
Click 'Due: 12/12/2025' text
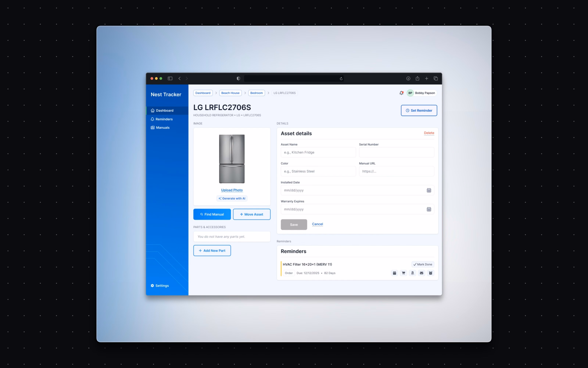tap(308, 273)
